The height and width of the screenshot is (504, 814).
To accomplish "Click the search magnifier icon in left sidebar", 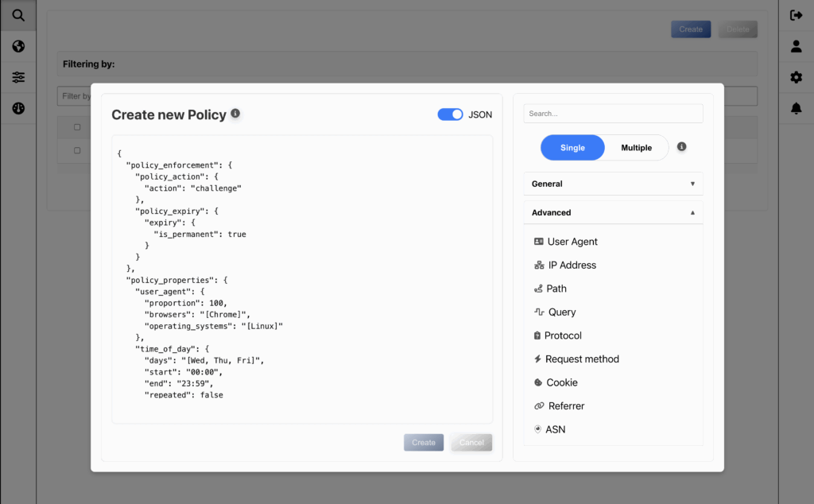I will [x=18, y=15].
